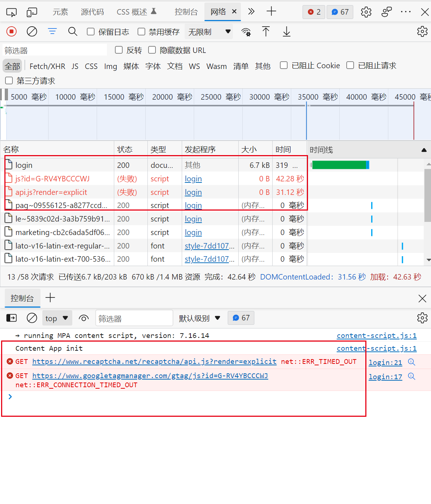Viewport: 431px width, 504px height.
Task: Select the login document request row
Action: coord(153,165)
